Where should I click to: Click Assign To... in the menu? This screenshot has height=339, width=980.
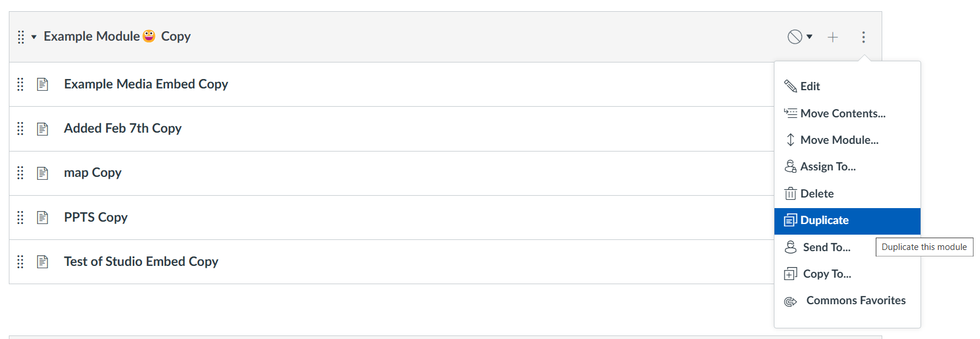pyautogui.click(x=827, y=167)
